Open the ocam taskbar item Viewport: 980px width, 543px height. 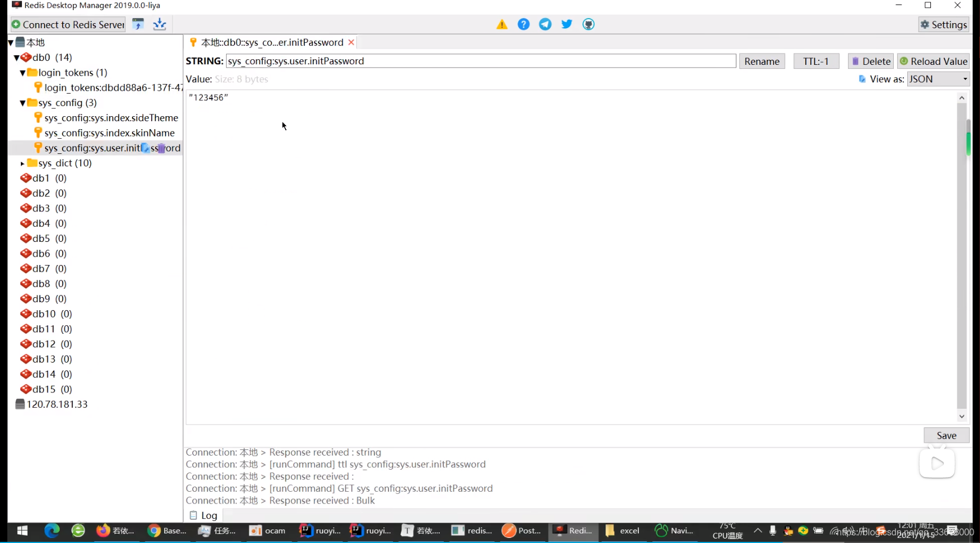(x=268, y=531)
